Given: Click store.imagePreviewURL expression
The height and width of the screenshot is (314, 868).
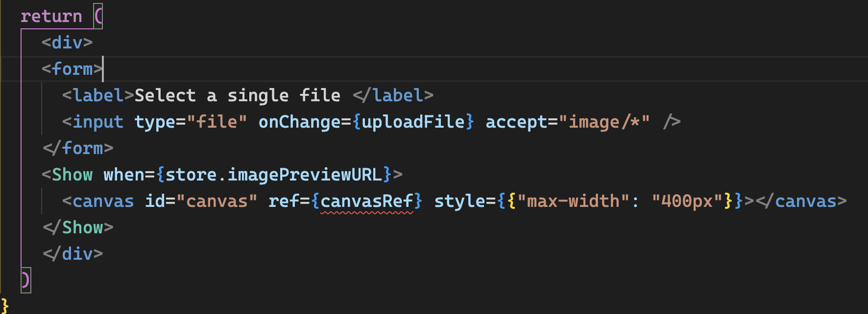Looking at the screenshot, I should [x=274, y=175].
